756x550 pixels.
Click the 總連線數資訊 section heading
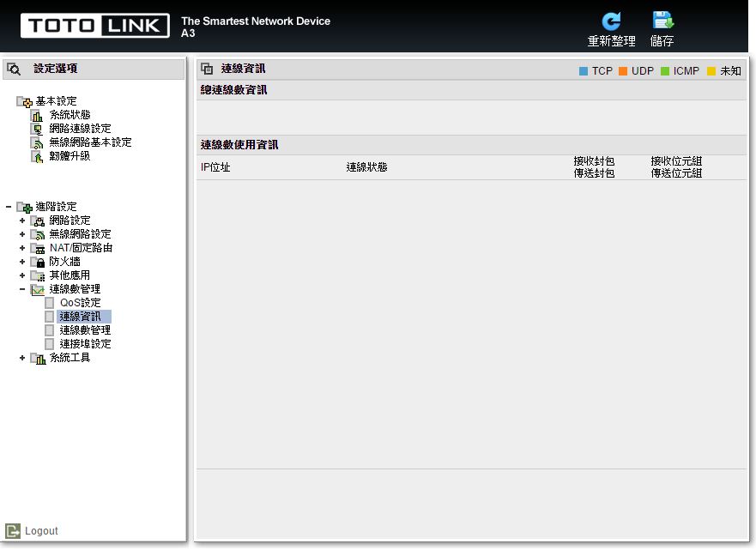(x=234, y=90)
